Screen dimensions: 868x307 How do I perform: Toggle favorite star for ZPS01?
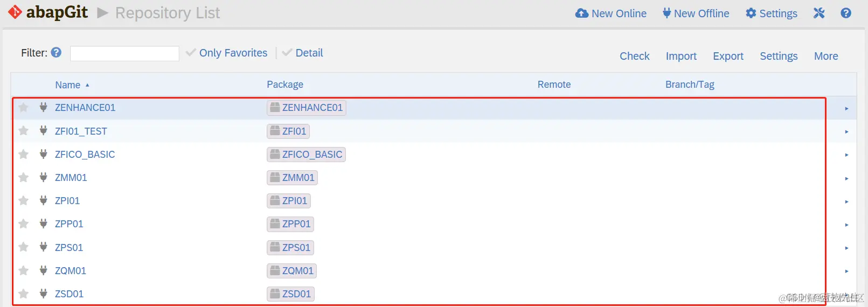(23, 247)
